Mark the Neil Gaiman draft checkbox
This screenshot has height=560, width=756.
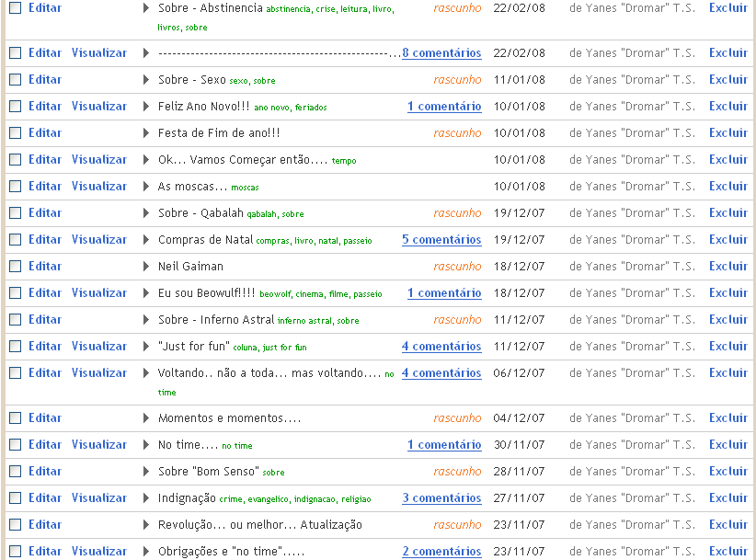click(x=16, y=266)
